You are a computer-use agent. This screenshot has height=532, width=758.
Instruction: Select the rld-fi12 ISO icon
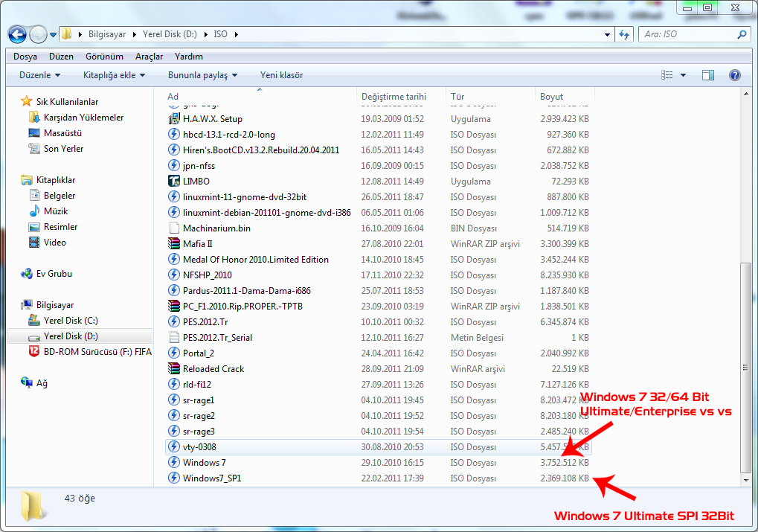tap(174, 385)
